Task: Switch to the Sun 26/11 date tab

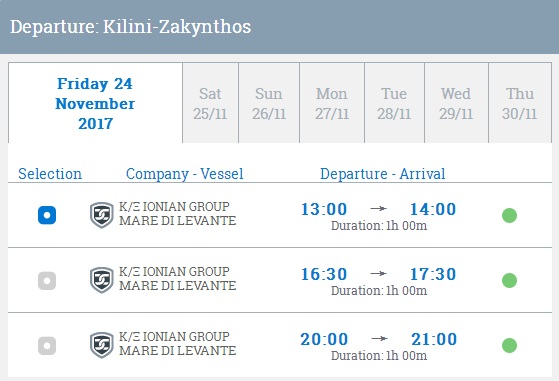Action: [x=269, y=103]
